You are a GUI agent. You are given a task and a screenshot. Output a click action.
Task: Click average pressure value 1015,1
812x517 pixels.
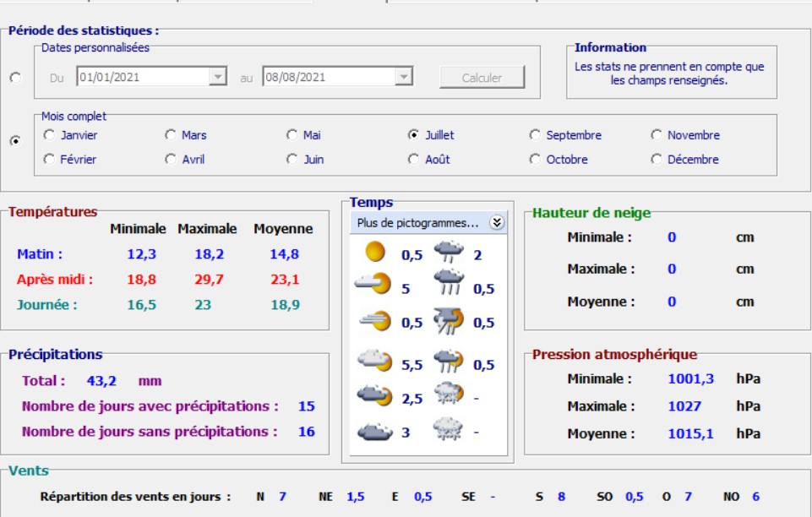pos(691,433)
